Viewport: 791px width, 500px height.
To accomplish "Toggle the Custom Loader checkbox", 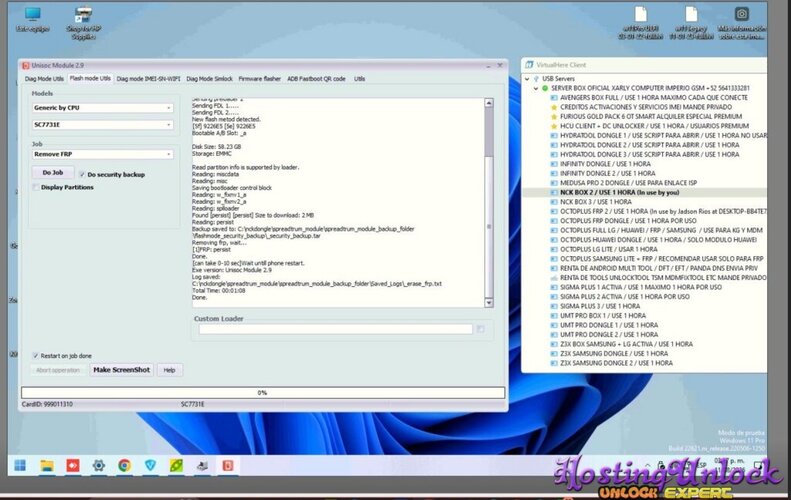I will [x=480, y=329].
